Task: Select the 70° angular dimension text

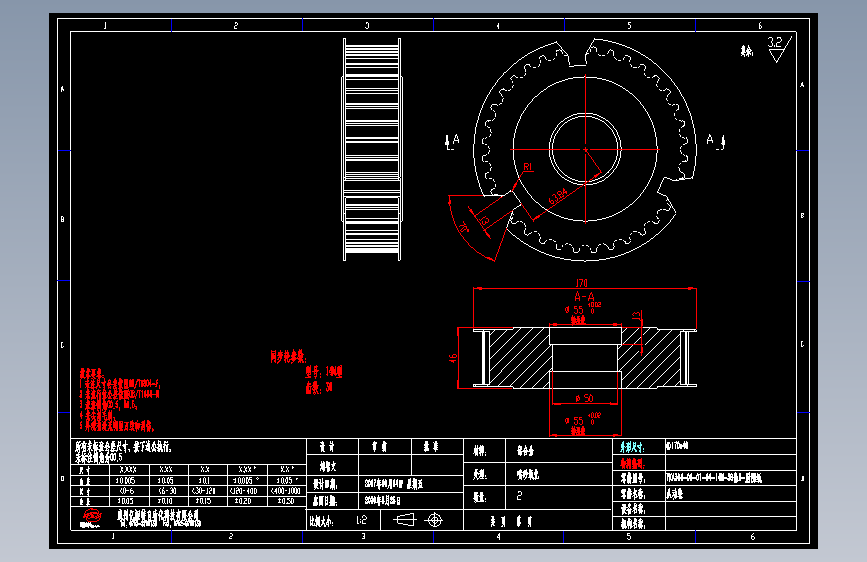Action: click(463, 227)
